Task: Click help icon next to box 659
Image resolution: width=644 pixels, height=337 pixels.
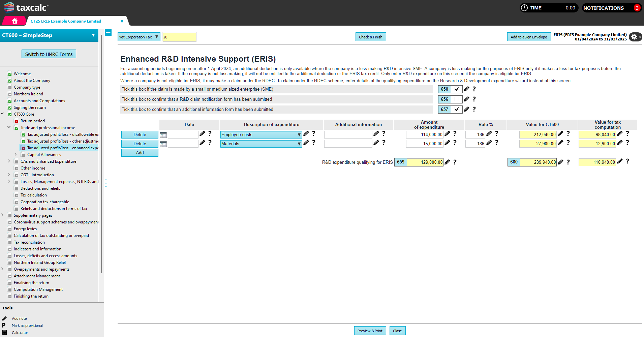Action: [455, 162]
